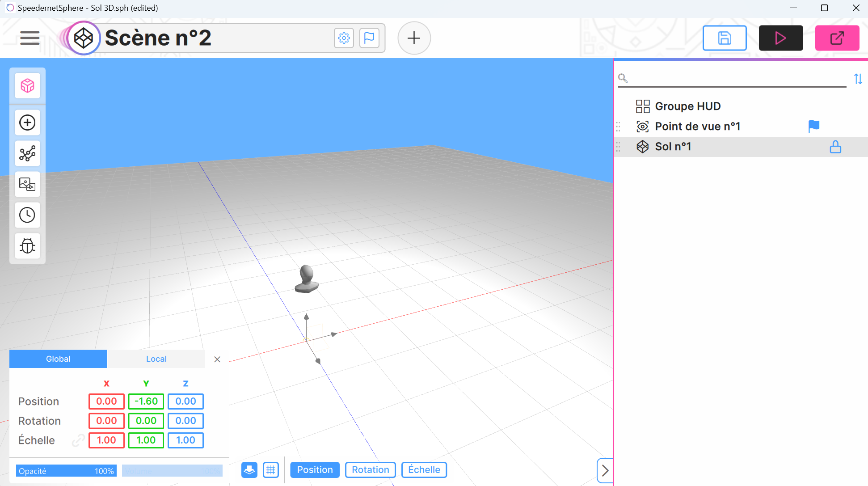Select the Échelle mode button
868x486 pixels.
[424, 470]
